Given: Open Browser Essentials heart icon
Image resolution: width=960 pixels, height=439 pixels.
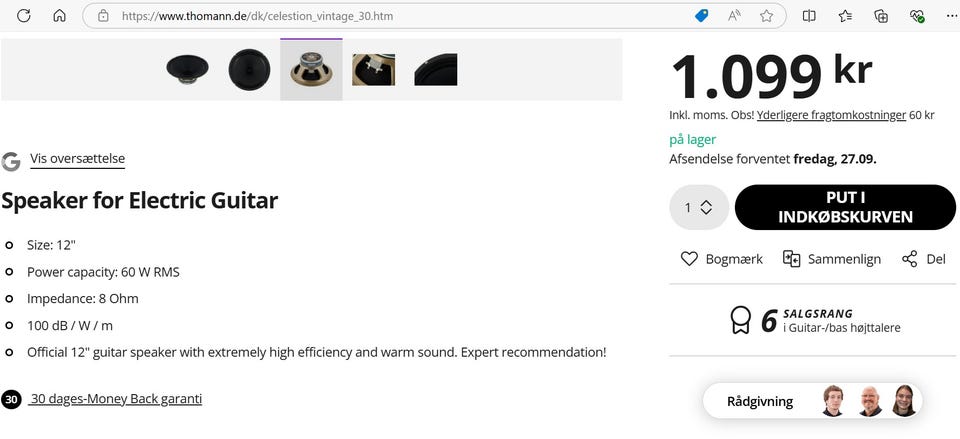Looking at the screenshot, I should pyautogui.click(x=916, y=16).
